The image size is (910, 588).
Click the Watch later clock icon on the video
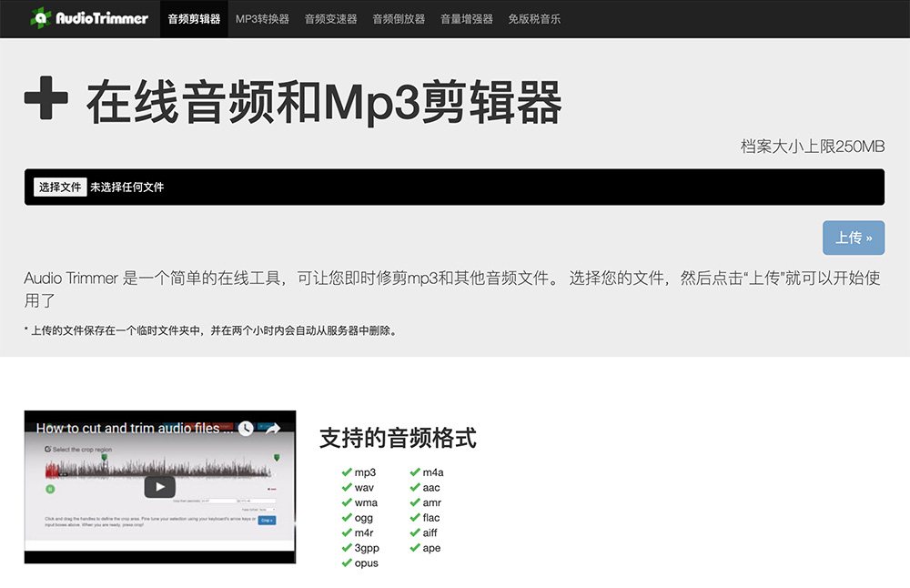click(x=246, y=429)
